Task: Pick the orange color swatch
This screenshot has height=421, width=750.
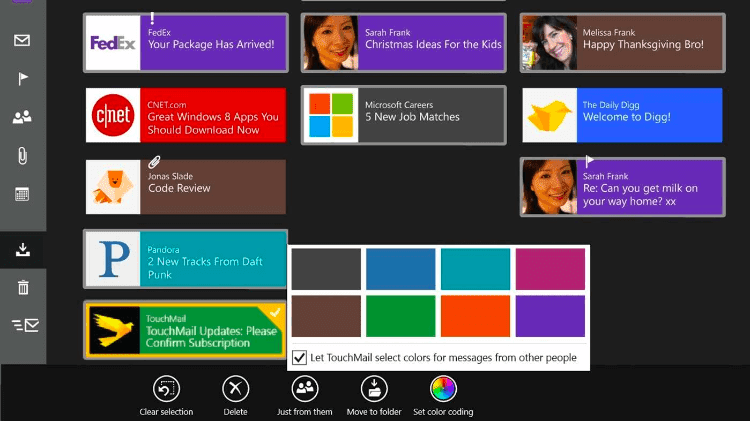Action: pos(475,316)
